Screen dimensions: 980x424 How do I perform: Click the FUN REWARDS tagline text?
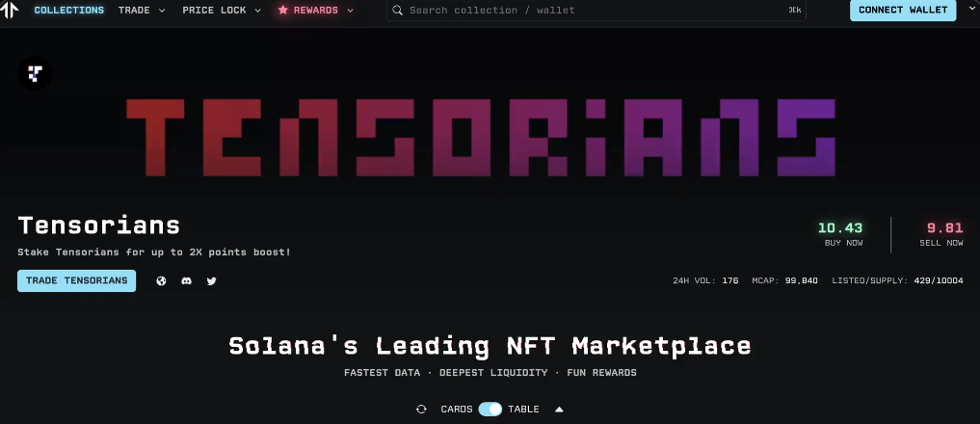tap(602, 373)
